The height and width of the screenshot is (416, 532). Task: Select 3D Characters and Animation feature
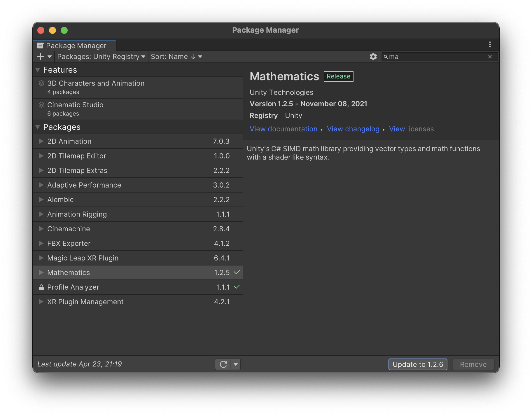click(x=138, y=88)
